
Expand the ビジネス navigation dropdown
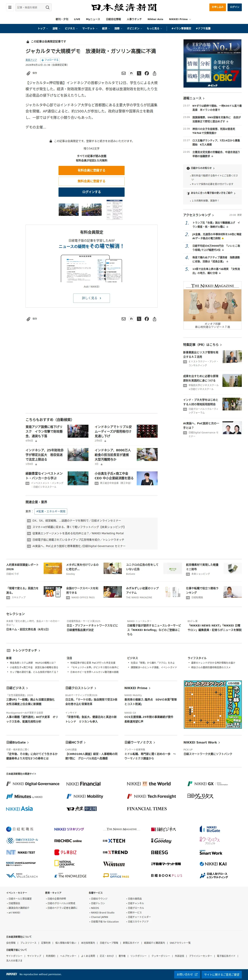pos(71,29)
